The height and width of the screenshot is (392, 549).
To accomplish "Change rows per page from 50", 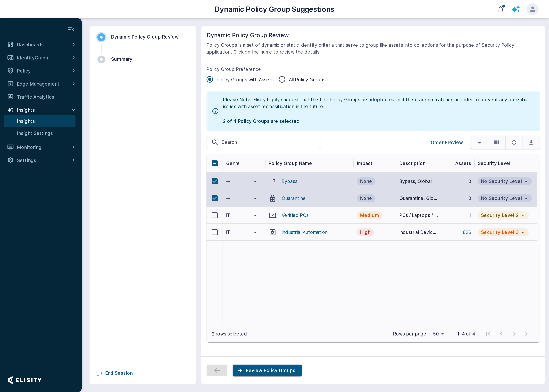I will (439, 334).
